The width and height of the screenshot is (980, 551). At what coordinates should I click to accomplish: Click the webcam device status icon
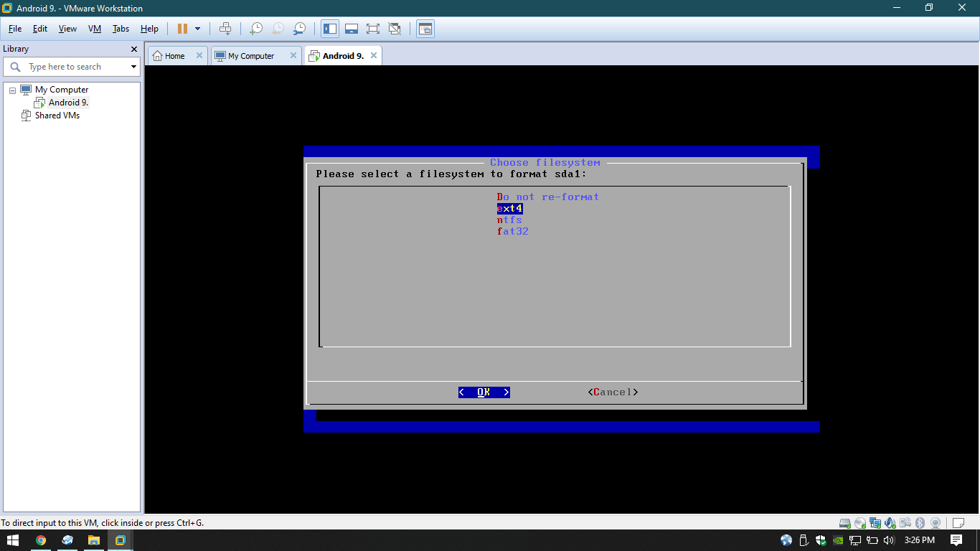936,523
